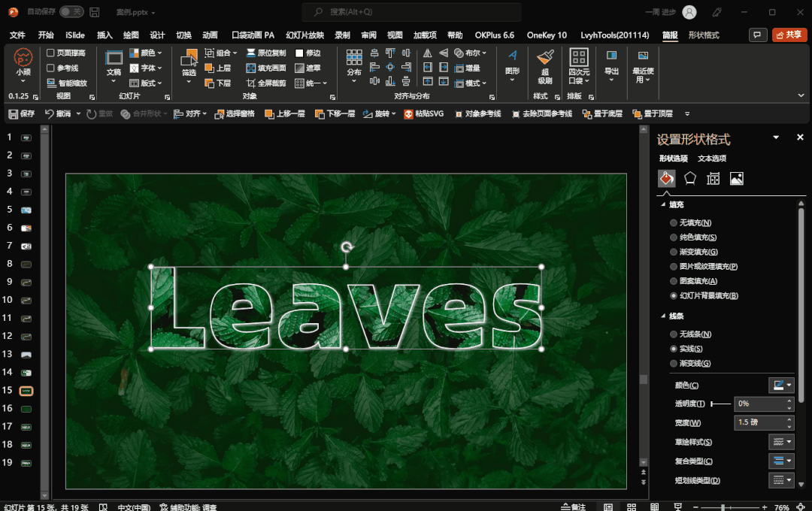812x511 pixels.
Task: Open the picture tab in format pane
Action: tap(736, 179)
